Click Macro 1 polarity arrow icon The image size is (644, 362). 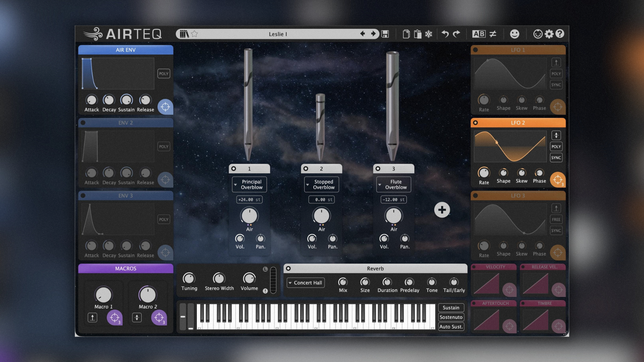pyautogui.click(x=93, y=317)
